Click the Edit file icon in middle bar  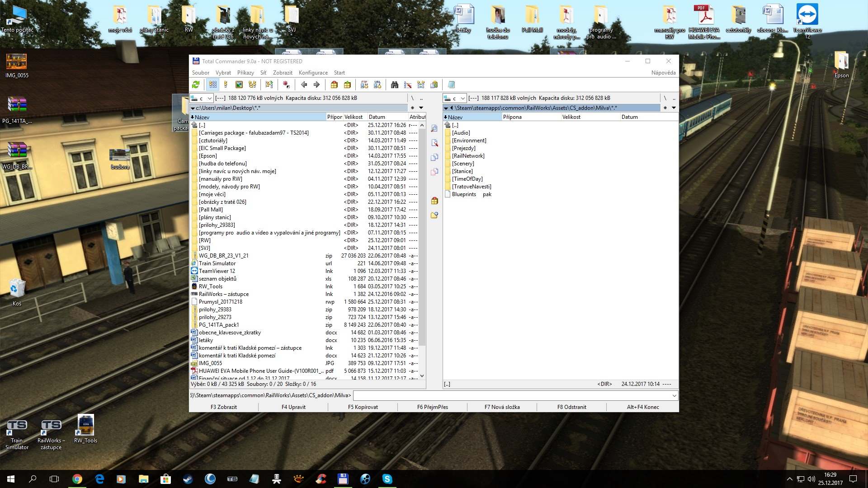pos(434,143)
